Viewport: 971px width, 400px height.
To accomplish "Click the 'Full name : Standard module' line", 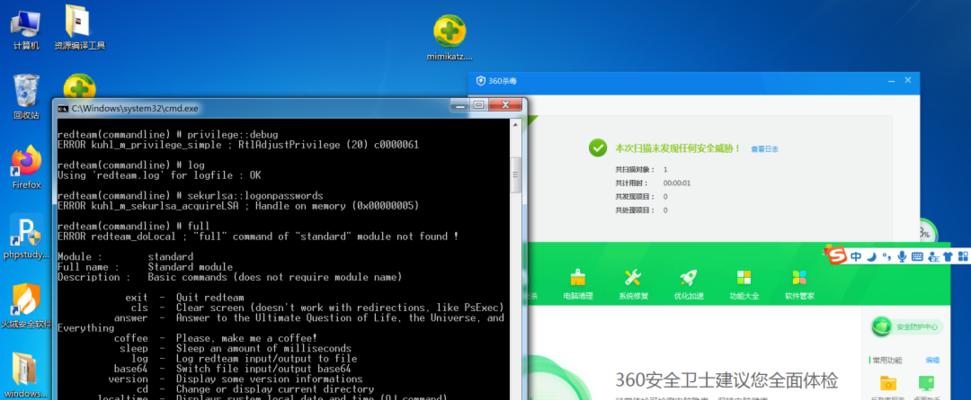I will click(x=145, y=267).
